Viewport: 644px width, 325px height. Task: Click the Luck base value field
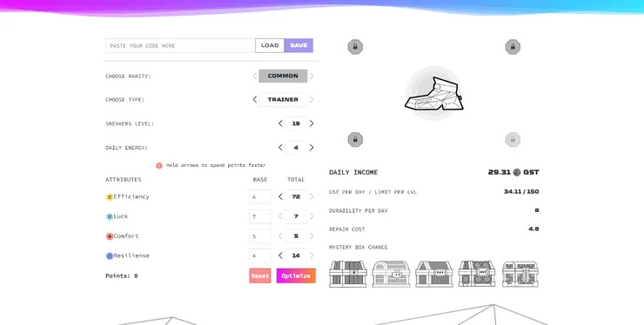(x=260, y=216)
